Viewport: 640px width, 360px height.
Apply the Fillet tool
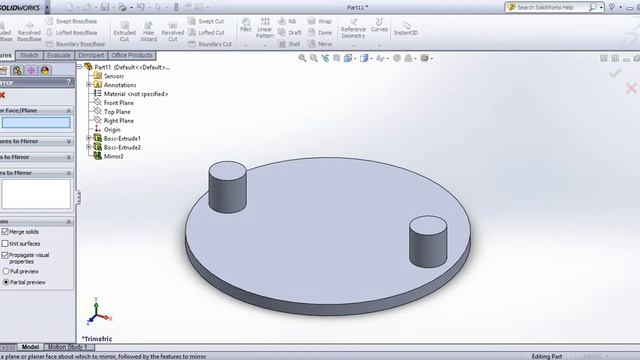(246, 25)
